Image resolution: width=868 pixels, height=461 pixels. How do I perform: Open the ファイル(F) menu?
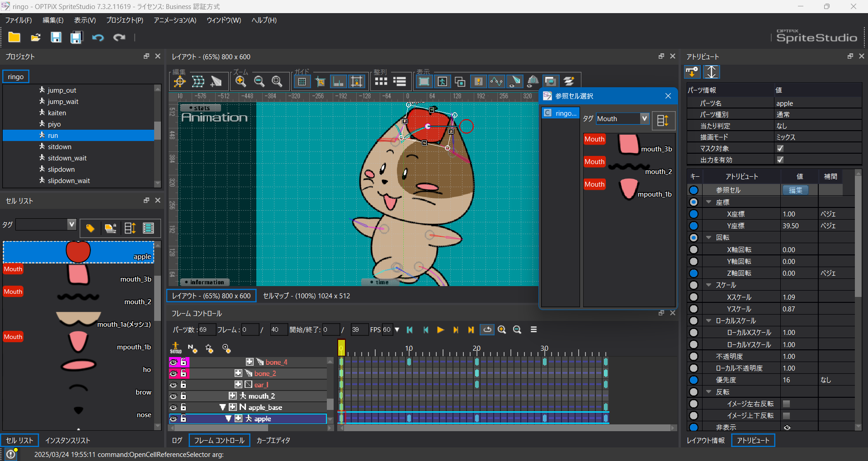click(x=19, y=20)
